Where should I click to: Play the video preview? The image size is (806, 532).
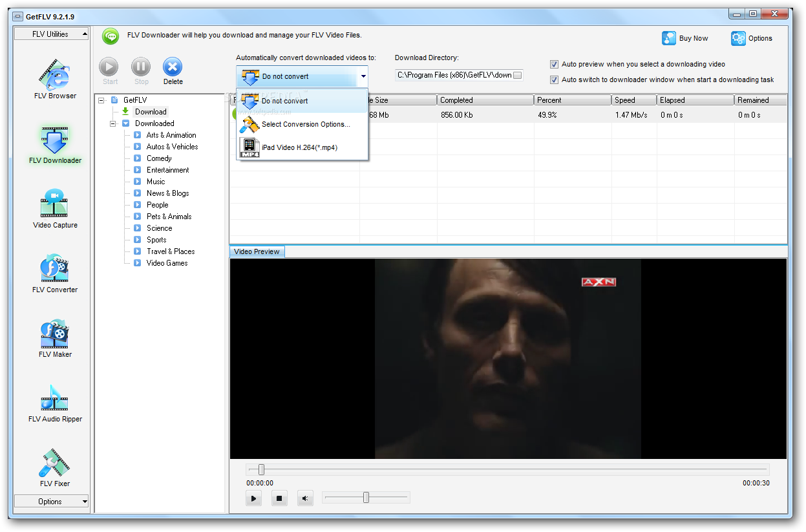click(254, 498)
